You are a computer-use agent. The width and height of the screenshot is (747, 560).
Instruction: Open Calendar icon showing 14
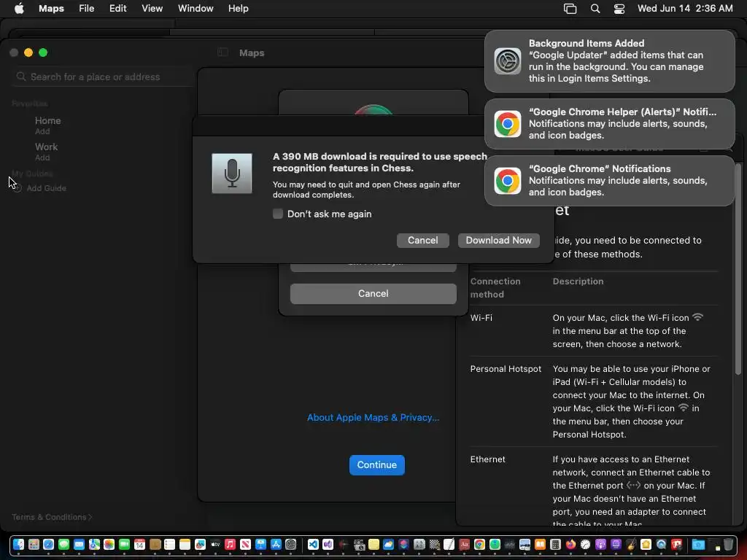139,544
